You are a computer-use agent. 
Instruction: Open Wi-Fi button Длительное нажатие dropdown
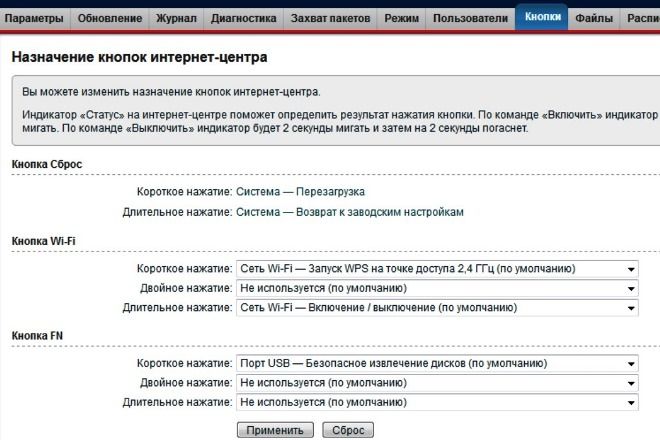click(437, 307)
